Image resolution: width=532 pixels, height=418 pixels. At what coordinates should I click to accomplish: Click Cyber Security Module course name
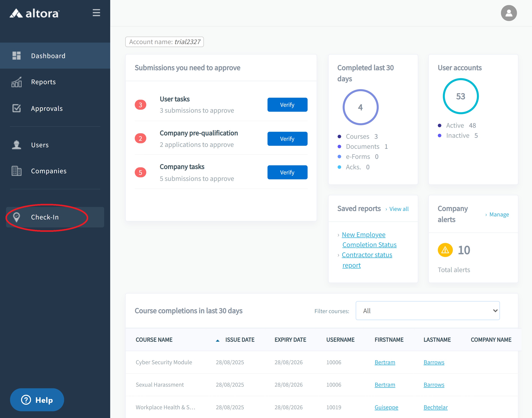(164, 362)
